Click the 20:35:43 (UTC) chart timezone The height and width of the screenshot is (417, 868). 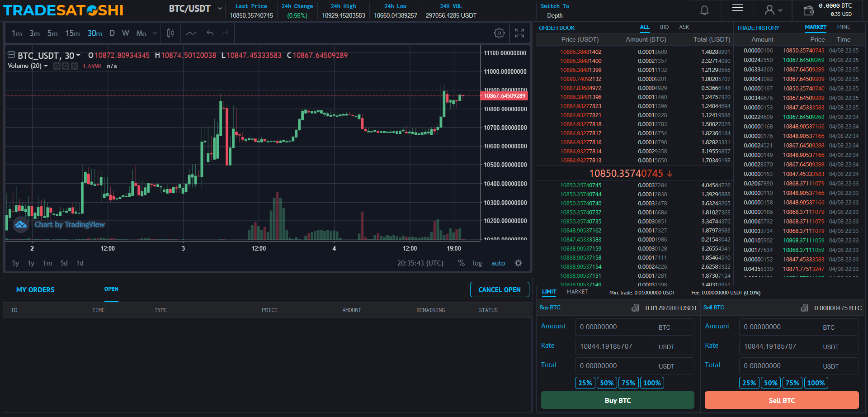click(x=420, y=263)
